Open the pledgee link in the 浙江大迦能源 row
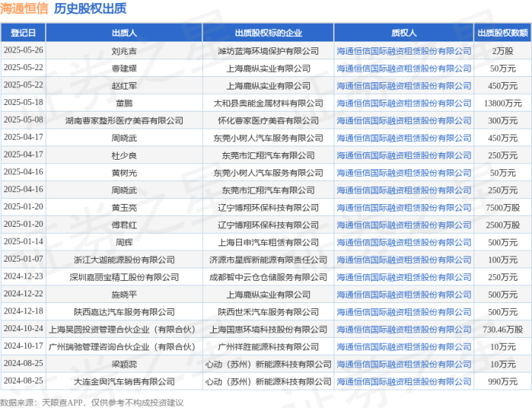Image resolution: width=532 pixels, height=408 pixels. [404, 260]
